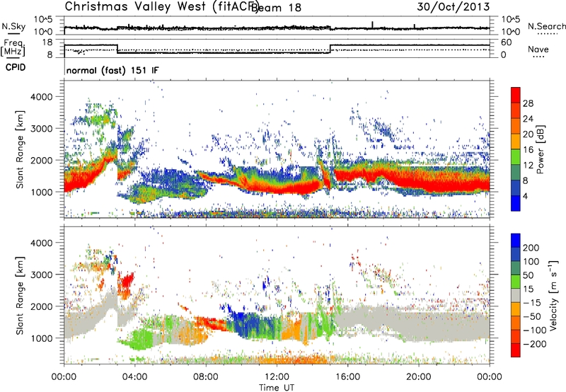
Task: Click 'Slant Range [km]' label of power panel
Action: 20,149
